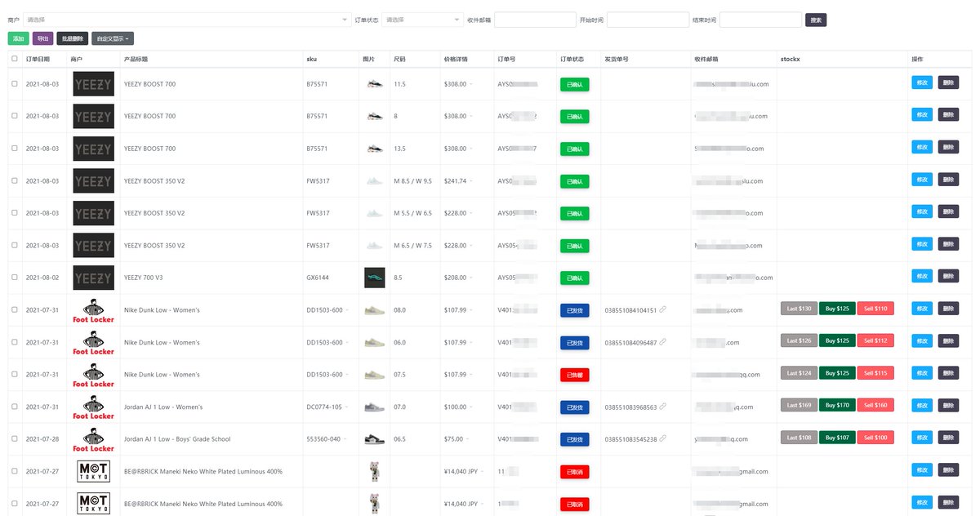
Task: Click the Buy $107 StockX button
Action: coord(837,438)
